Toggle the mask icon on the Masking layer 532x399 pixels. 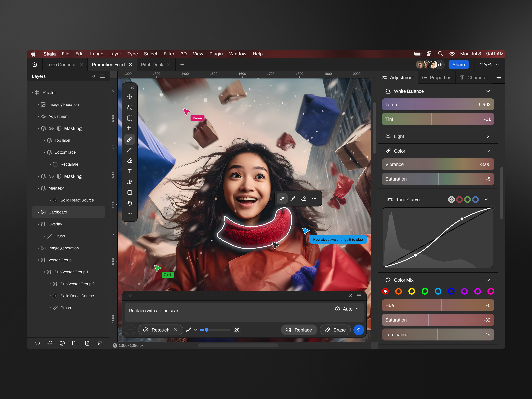(x=59, y=128)
